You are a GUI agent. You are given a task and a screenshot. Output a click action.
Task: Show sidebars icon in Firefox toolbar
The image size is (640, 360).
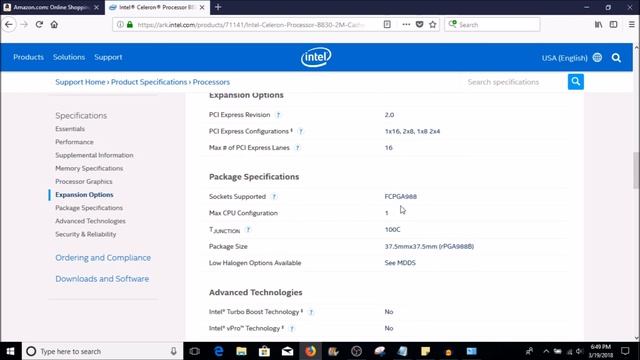[x=613, y=24]
